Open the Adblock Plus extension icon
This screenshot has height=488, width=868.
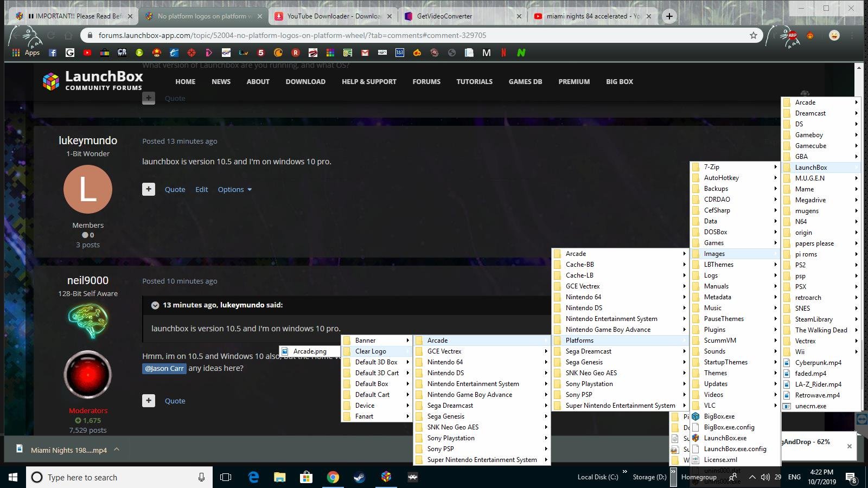click(792, 36)
